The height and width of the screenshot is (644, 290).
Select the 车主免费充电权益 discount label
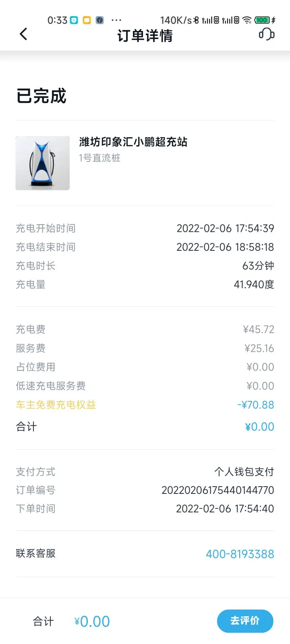56,405
